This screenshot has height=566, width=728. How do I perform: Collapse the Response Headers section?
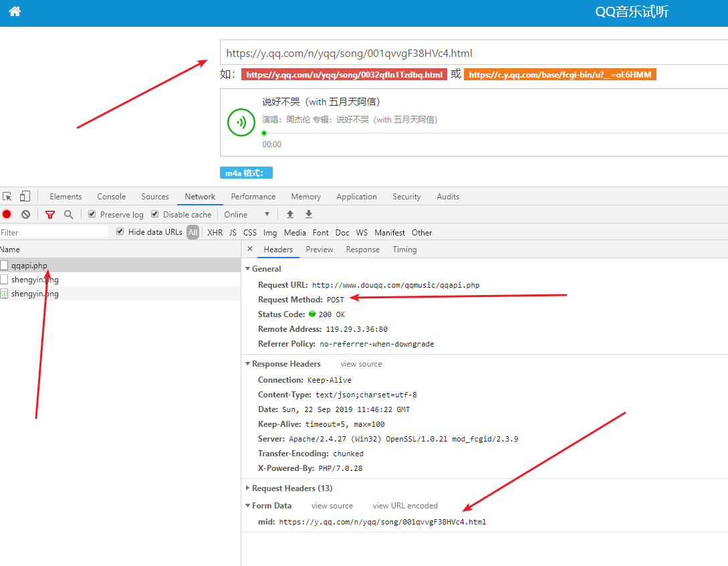point(248,363)
